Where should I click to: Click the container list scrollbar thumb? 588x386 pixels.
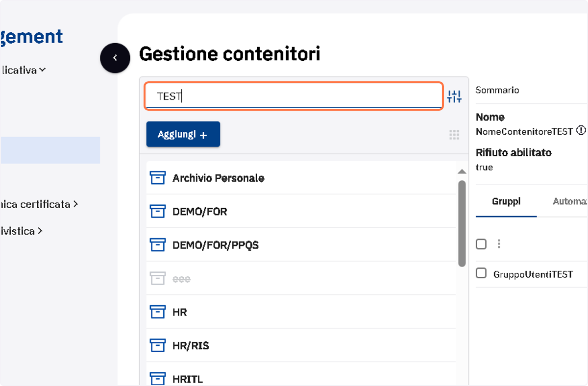[462, 223]
